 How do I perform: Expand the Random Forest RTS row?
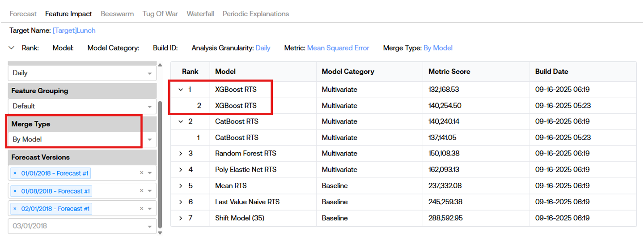pyautogui.click(x=181, y=154)
